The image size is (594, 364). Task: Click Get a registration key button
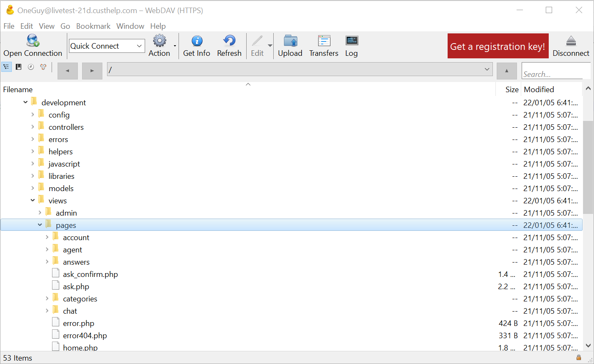point(498,46)
